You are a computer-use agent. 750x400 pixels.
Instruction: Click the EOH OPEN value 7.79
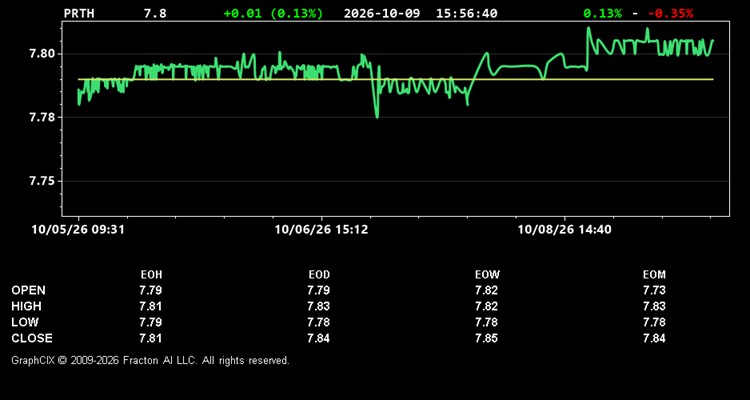point(151,290)
